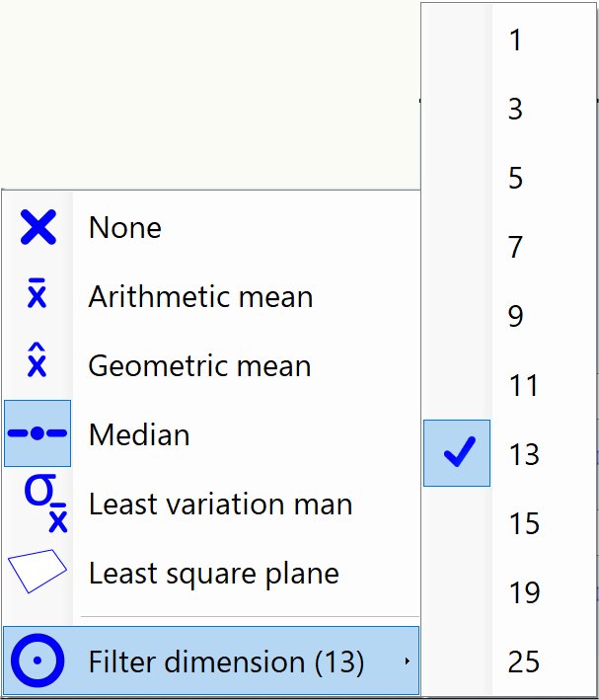This screenshot has height=700, width=599.
Task: Expand the Filter dimension submenu arrow
Action: click(408, 661)
